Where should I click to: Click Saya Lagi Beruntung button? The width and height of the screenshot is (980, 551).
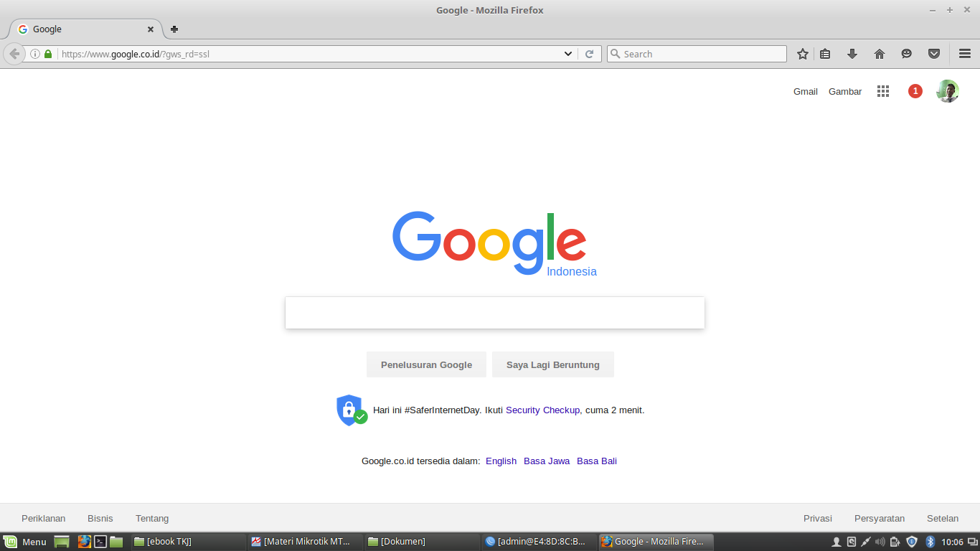point(553,364)
